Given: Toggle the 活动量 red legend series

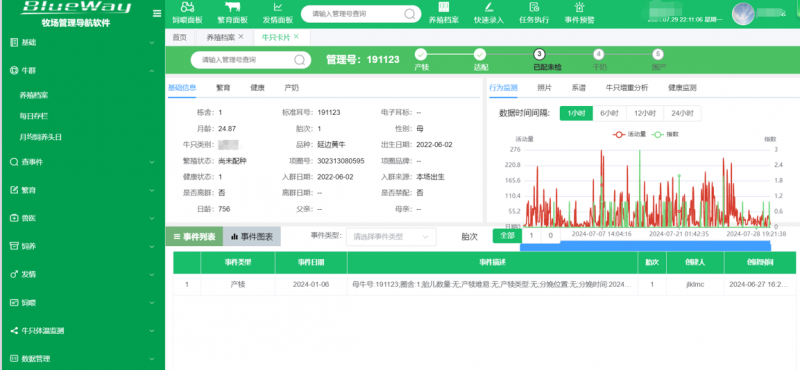Looking at the screenshot, I should [629, 134].
